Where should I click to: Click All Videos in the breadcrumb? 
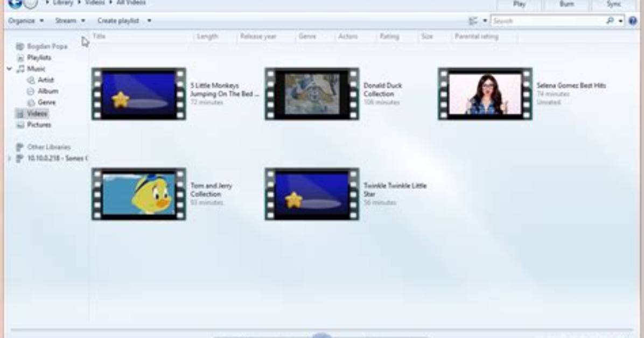tap(131, 3)
